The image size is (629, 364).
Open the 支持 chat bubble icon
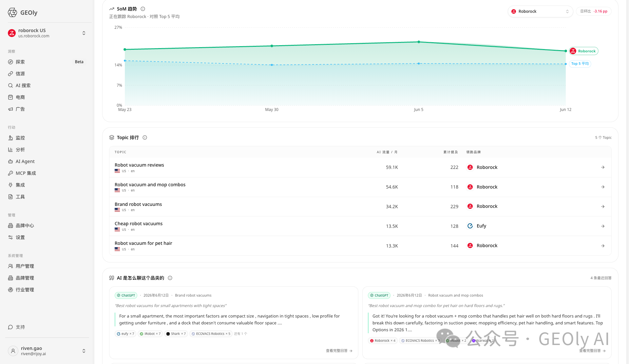[10, 327]
